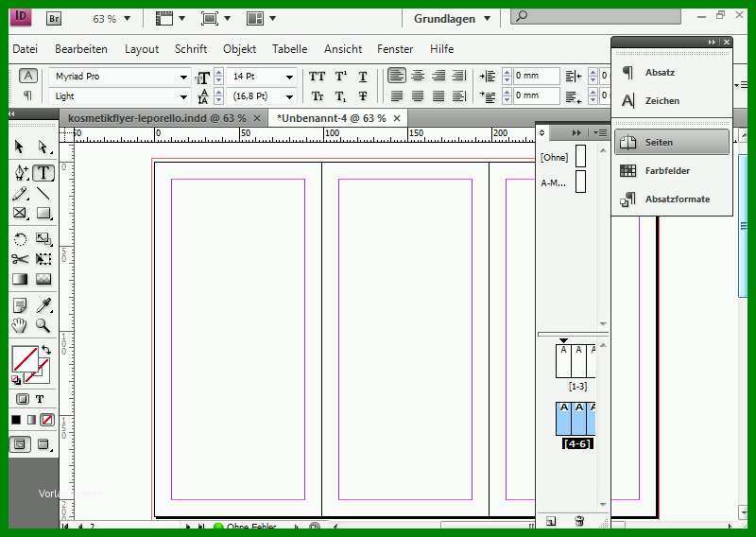Open the Bearbeiten menu
756x537 pixels.
point(81,49)
